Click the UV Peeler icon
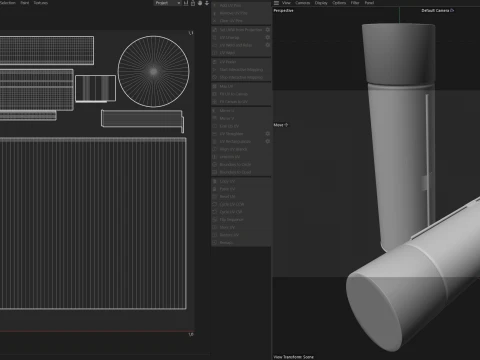This screenshot has width=480, height=360. pyautogui.click(x=215, y=62)
